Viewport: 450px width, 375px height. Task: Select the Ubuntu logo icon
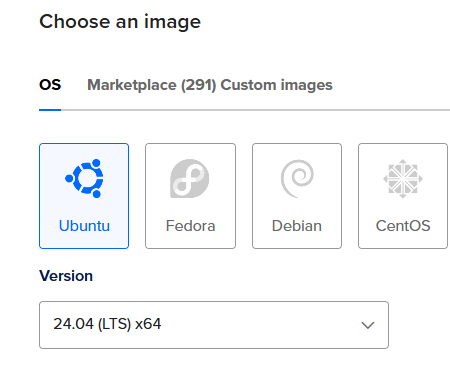(84, 178)
